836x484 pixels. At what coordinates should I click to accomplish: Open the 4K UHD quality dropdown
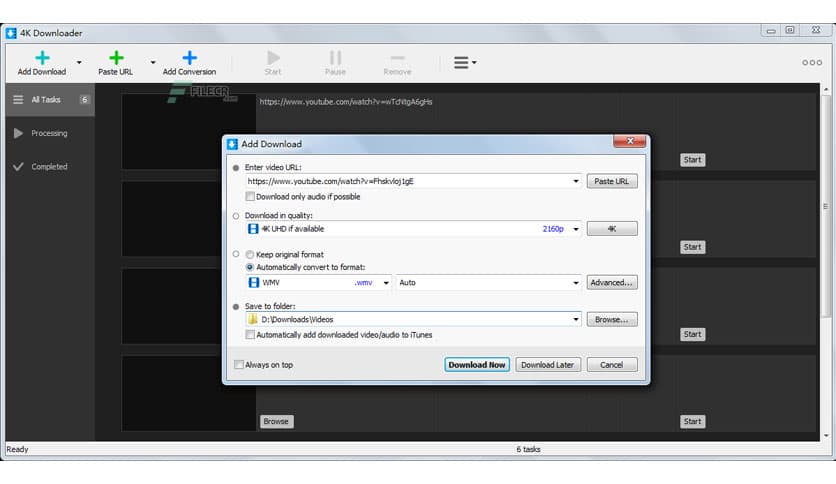tap(576, 229)
